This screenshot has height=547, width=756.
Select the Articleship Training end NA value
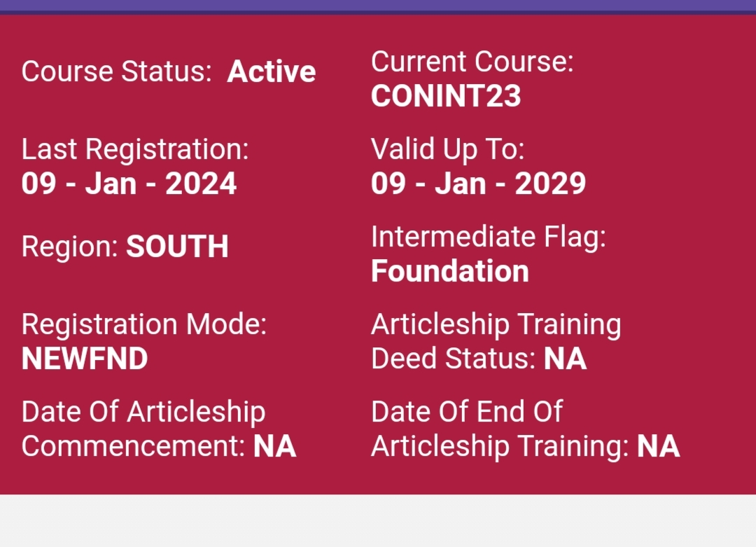pyautogui.click(x=658, y=446)
